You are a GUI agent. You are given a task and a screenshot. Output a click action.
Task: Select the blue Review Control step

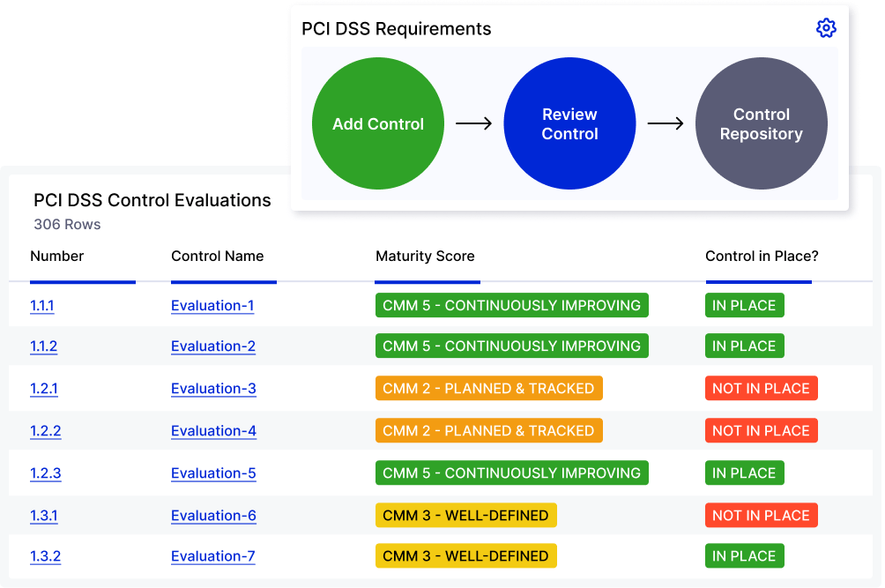(x=569, y=123)
